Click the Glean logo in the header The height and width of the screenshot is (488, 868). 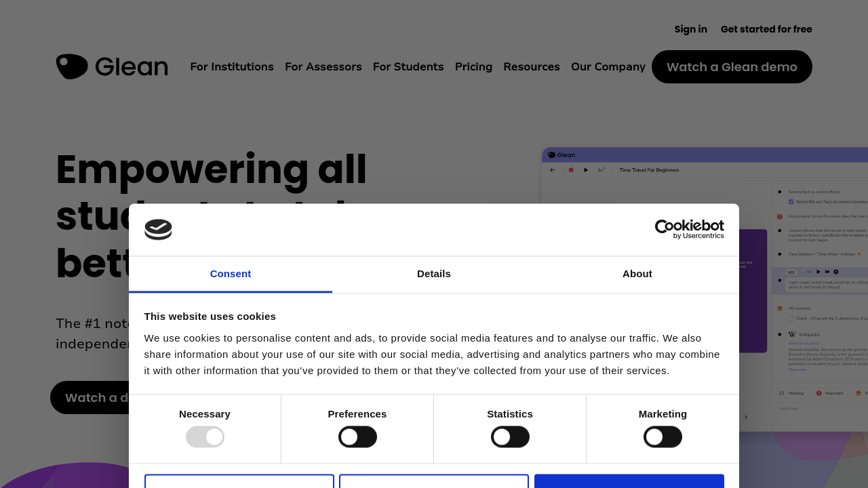click(x=112, y=66)
